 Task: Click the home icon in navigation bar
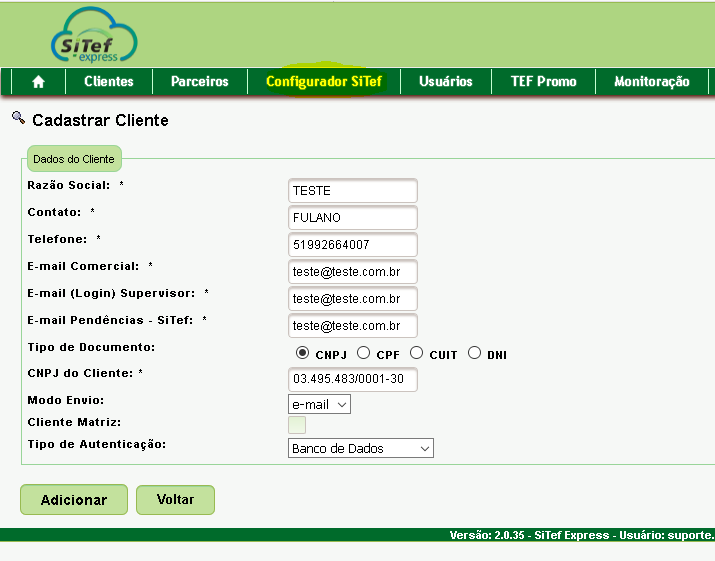pos(38,82)
